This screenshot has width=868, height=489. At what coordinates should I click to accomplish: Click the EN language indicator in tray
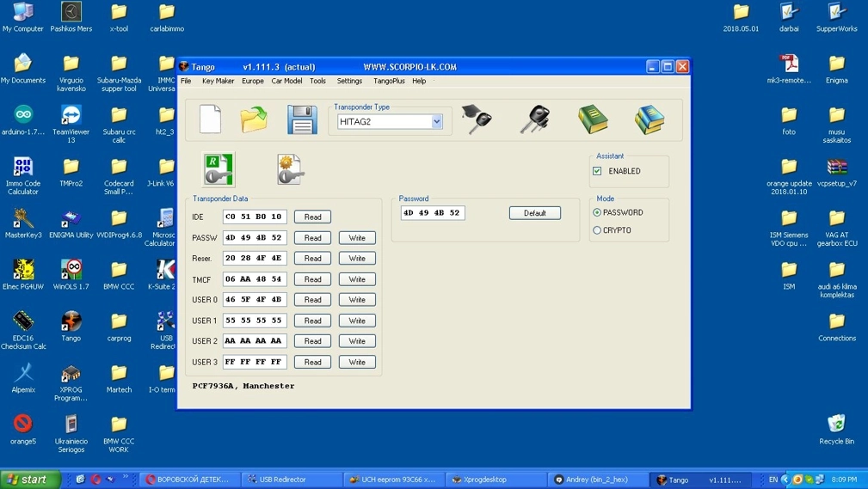pos(773,480)
